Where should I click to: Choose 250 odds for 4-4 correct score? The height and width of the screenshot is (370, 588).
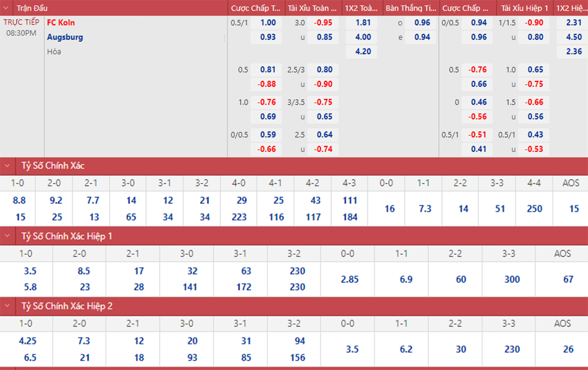(534, 209)
